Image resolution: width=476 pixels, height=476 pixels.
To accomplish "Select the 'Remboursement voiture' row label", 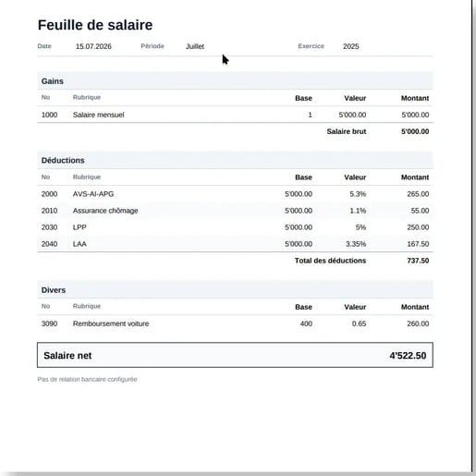I will (111, 323).
